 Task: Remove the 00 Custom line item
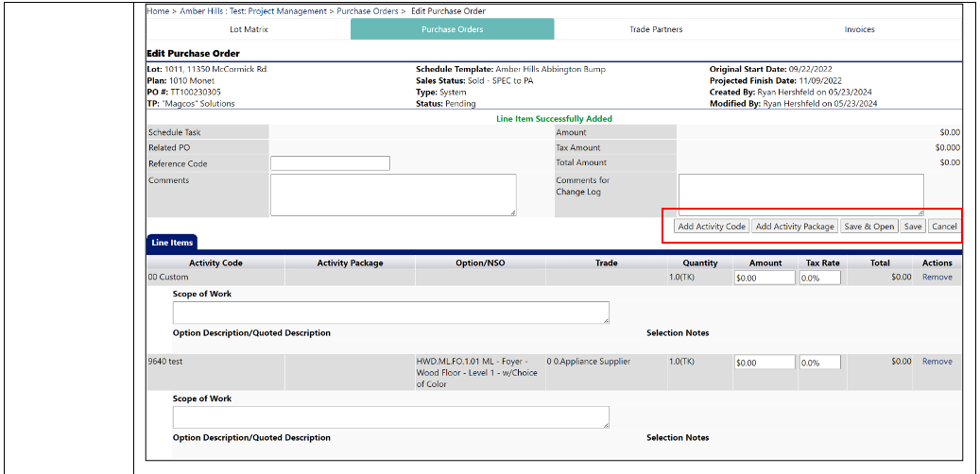[x=937, y=278]
